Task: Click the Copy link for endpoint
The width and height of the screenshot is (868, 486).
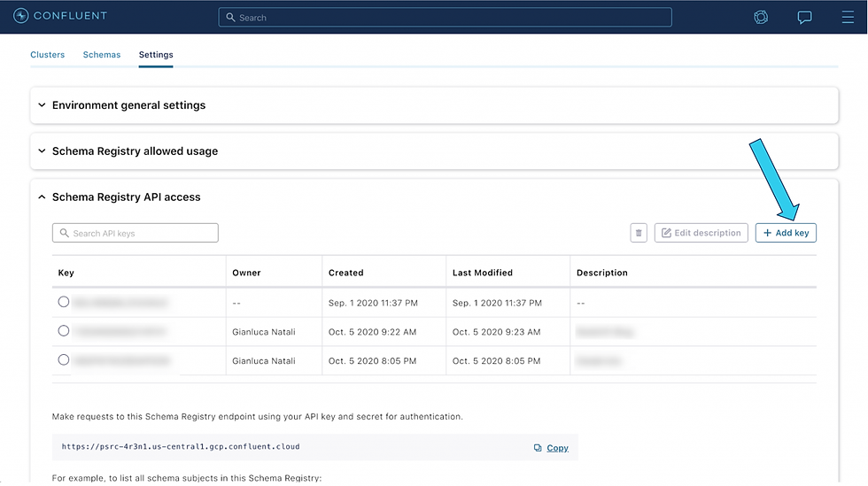Action: click(557, 448)
